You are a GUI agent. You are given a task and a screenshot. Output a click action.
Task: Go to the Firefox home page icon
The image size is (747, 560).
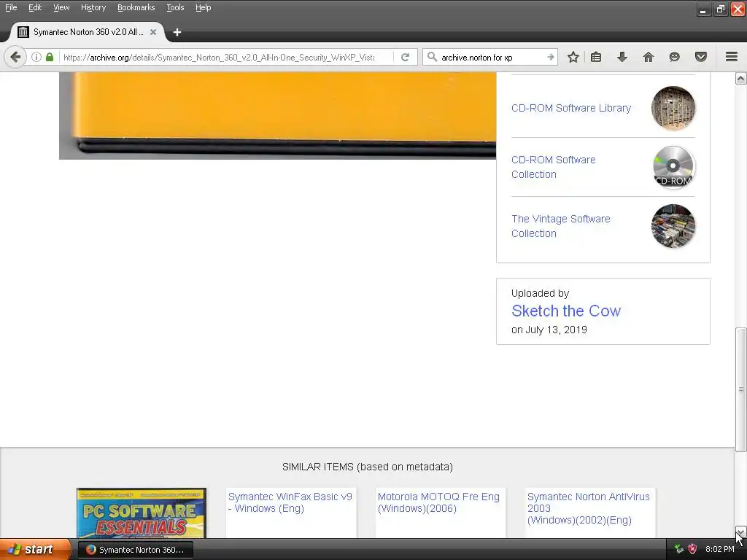click(x=649, y=57)
